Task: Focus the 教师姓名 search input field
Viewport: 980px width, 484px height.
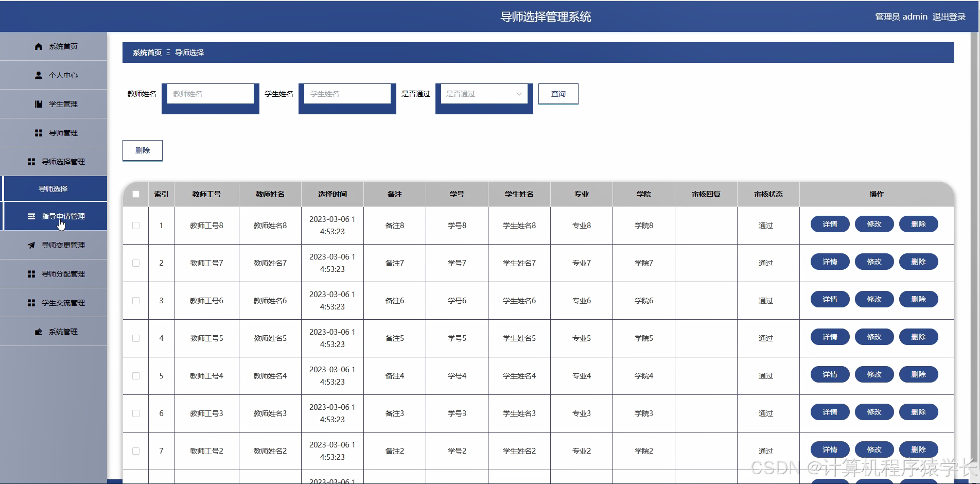Action: [x=210, y=94]
